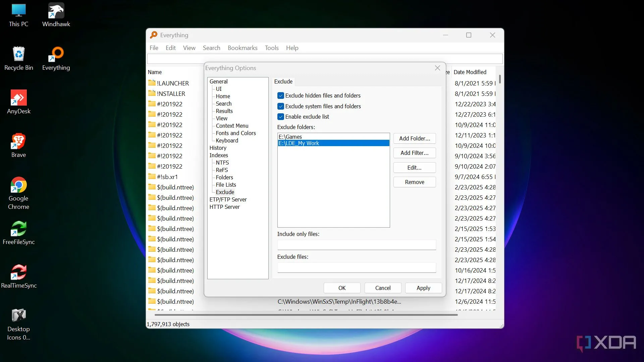The height and width of the screenshot is (362, 644).
Task: Select ETP/FTP Server in options tree
Action: (228, 199)
